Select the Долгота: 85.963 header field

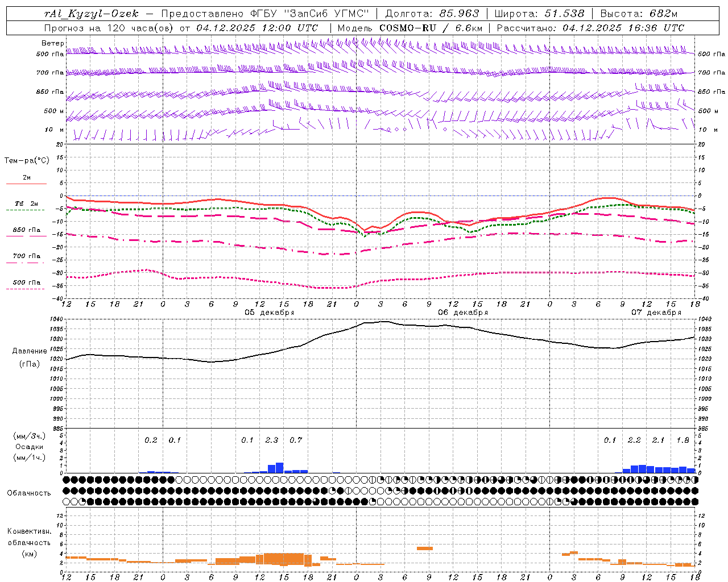[432, 14]
